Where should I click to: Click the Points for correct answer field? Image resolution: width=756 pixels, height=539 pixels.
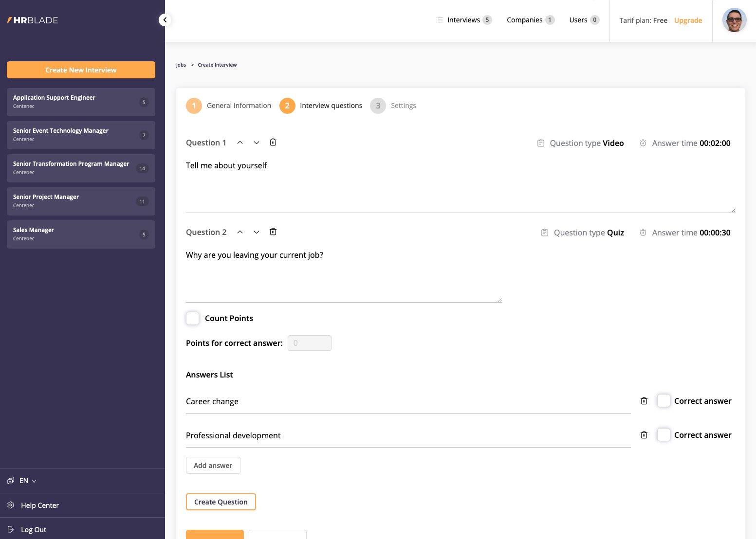(x=310, y=343)
